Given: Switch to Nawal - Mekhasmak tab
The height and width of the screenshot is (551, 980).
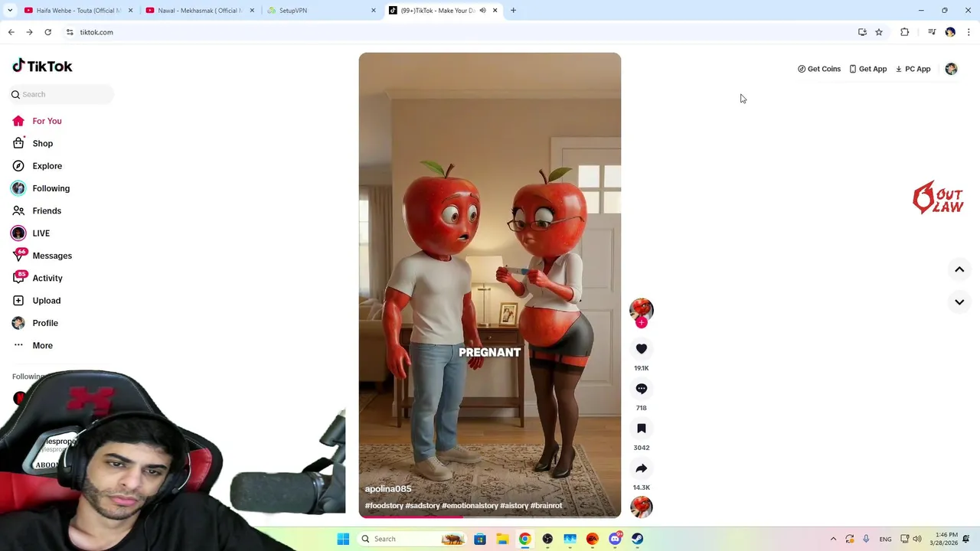Looking at the screenshot, I should [x=199, y=11].
